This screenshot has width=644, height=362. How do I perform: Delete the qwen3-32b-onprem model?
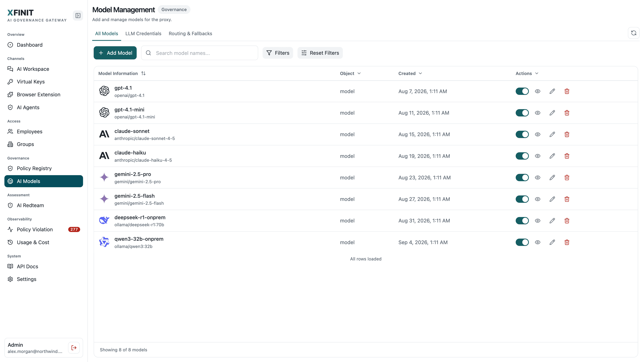[x=567, y=242]
